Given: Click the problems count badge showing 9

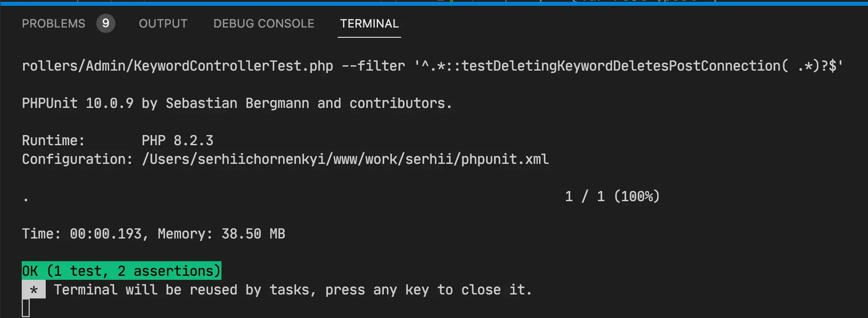Looking at the screenshot, I should point(106,24).
